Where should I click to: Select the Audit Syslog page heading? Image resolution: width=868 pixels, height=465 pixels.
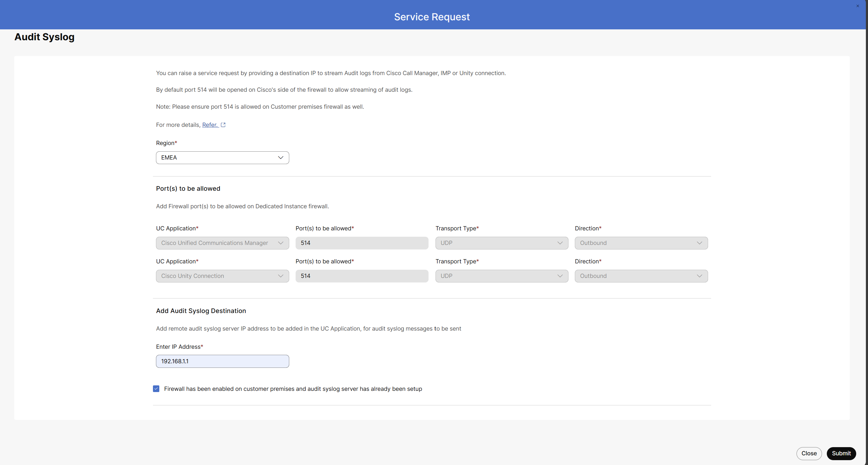pyautogui.click(x=44, y=37)
